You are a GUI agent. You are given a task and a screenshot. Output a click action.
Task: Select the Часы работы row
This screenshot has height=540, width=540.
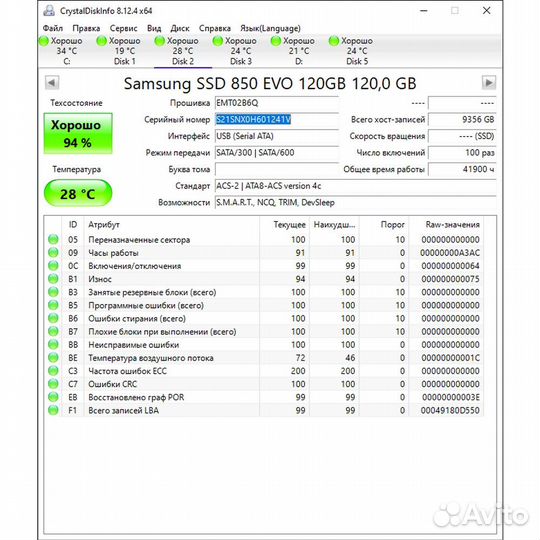coord(264,252)
